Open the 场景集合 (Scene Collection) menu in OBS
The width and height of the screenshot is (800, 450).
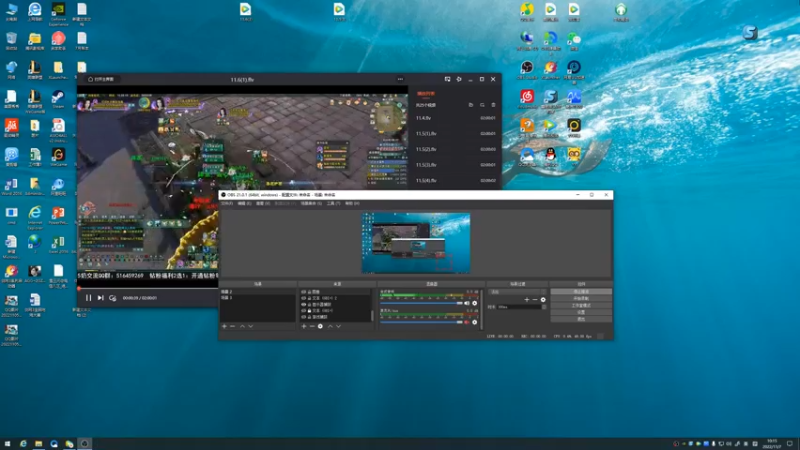[311, 204]
